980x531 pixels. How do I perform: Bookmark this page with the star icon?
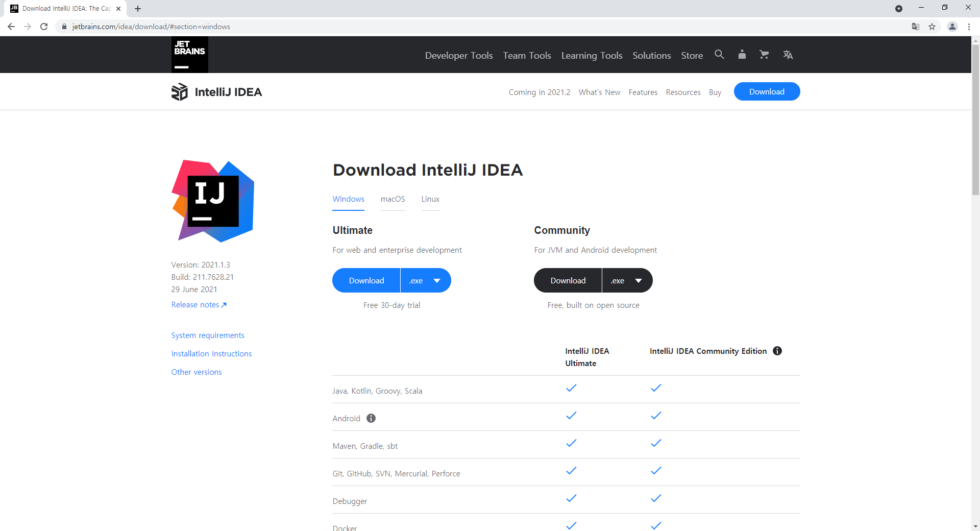[x=932, y=27]
